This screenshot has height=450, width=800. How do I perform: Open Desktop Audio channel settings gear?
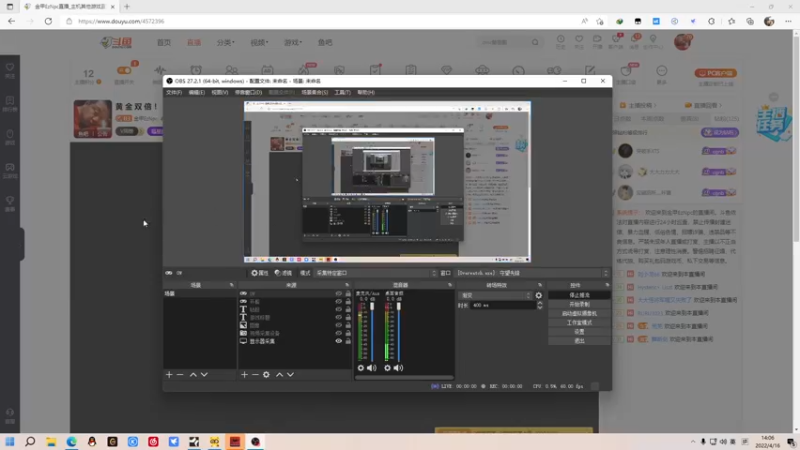[387, 368]
